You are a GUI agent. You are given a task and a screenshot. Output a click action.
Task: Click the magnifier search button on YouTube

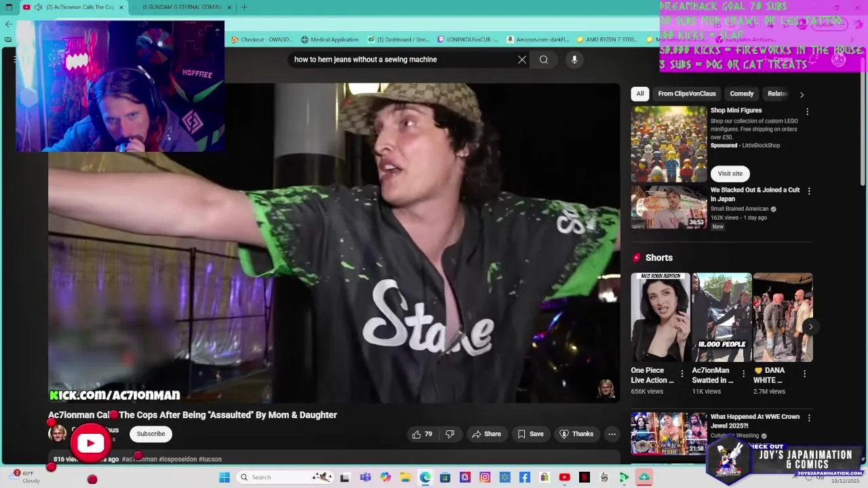coord(544,60)
